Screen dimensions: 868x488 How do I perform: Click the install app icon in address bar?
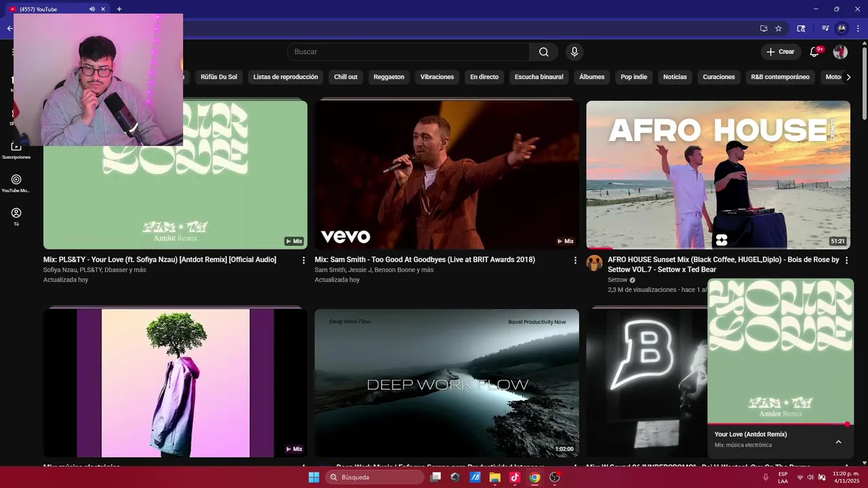[x=764, y=28]
